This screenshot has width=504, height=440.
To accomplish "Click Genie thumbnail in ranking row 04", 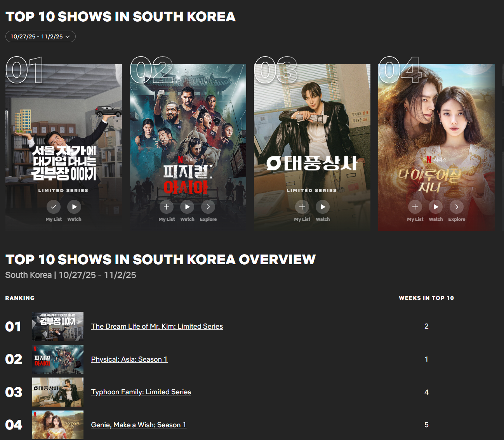I will pos(58,425).
